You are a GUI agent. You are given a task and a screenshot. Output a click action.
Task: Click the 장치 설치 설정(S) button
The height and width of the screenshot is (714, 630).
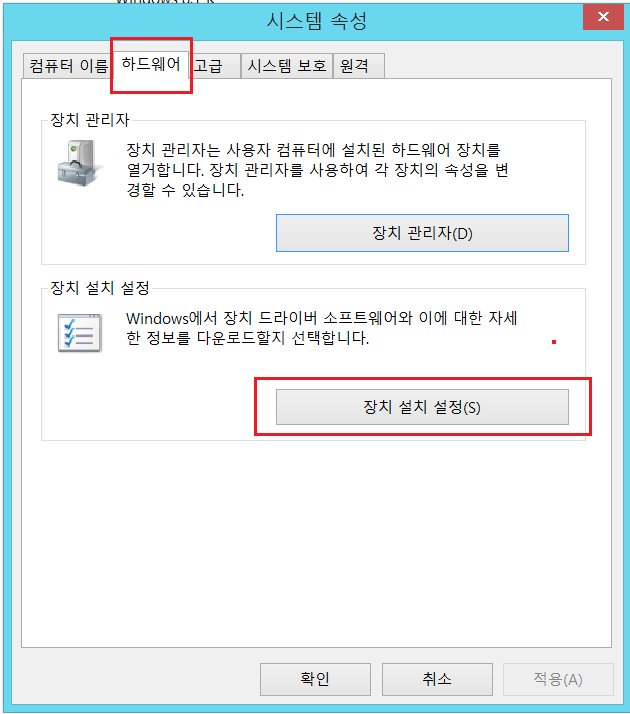[x=422, y=407]
